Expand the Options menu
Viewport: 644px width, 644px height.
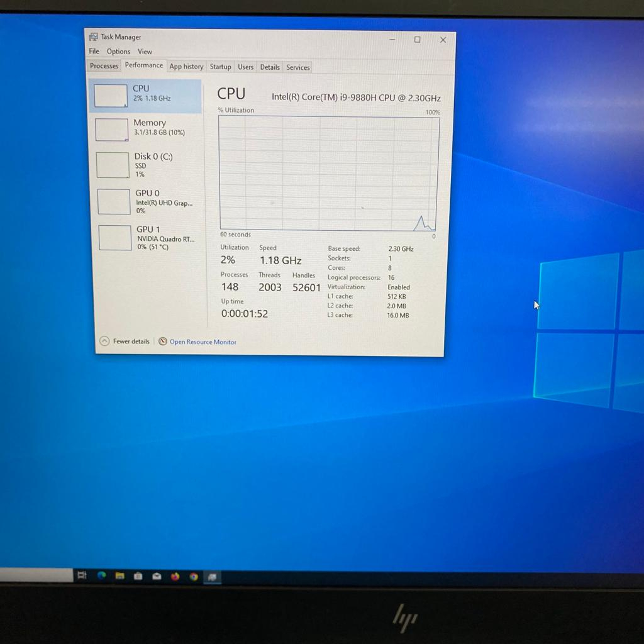(x=118, y=52)
